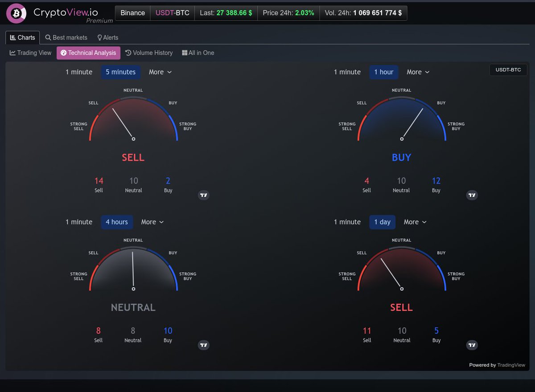Screen dimensions: 535x392
Task: Switch to Trading View sub-tab
Action: pos(31,53)
